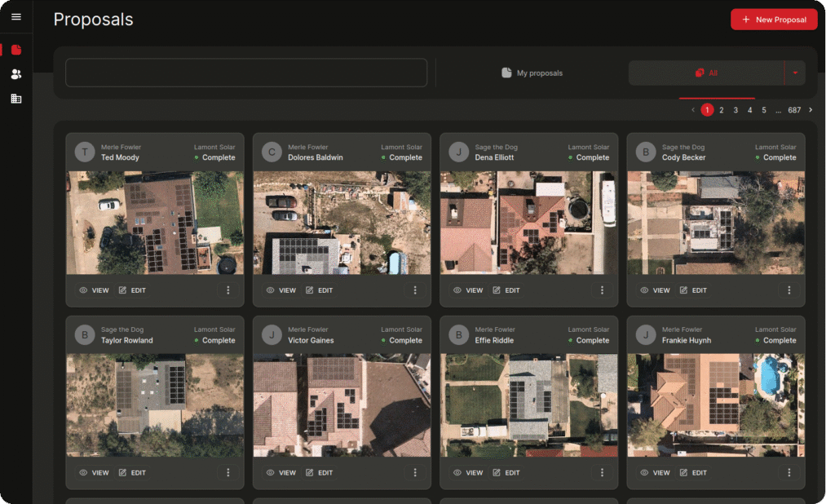This screenshot has width=835, height=504.
Task: Click the Frankie Huynh customer name
Action: (686, 340)
